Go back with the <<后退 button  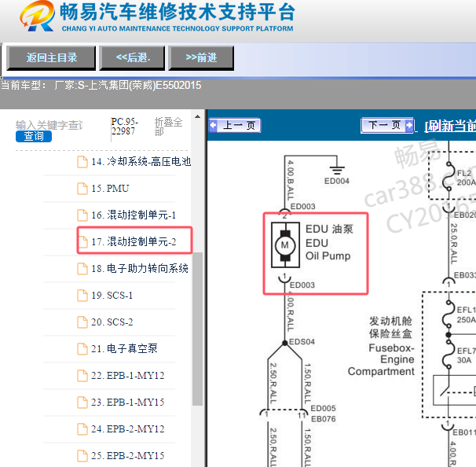(x=133, y=57)
